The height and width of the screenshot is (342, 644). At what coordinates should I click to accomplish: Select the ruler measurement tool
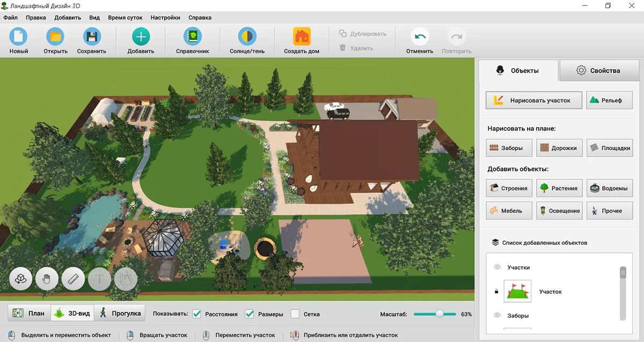coord(74,279)
